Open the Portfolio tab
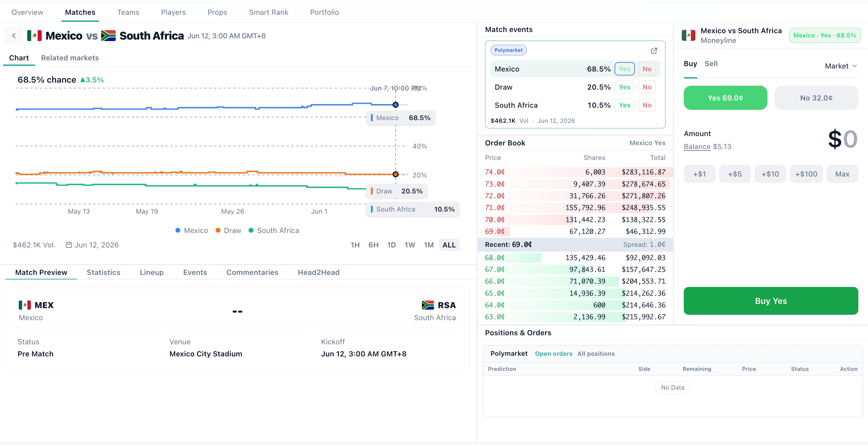Viewport: 868px width, 446px height. [324, 12]
